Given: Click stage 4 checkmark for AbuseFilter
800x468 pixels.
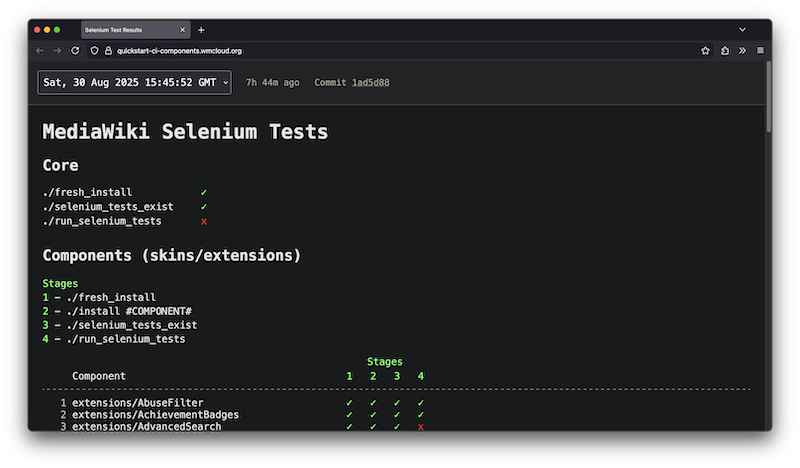Looking at the screenshot, I should coord(420,403).
